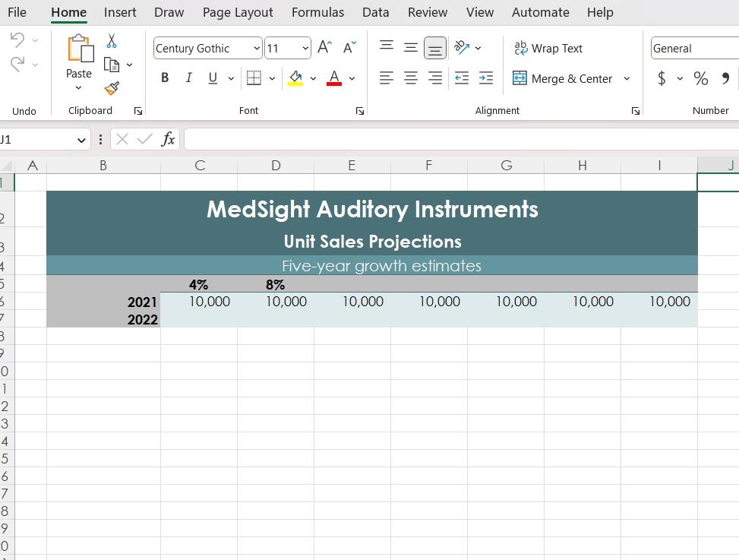Open the Name Box dropdown arrow
Image resolution: width=739 pixels, height=560 pixels.
click(81, 140)
